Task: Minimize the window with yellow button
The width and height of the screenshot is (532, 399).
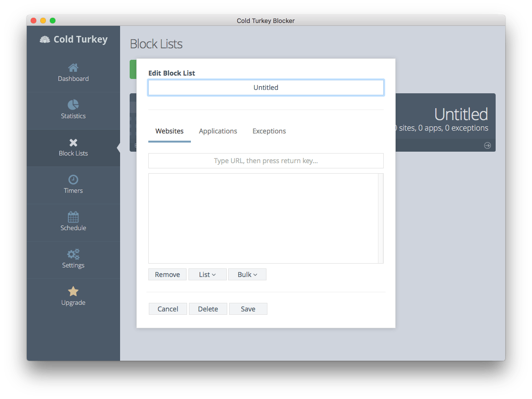Action: point(43,21)
